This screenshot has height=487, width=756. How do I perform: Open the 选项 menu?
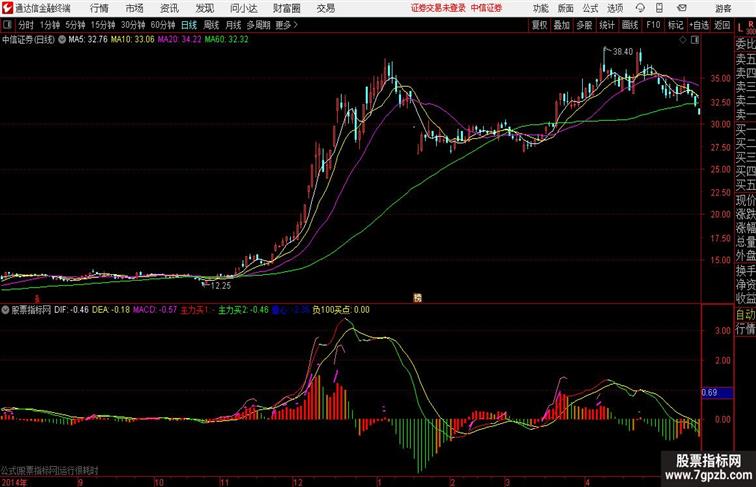tap(615, 8)
